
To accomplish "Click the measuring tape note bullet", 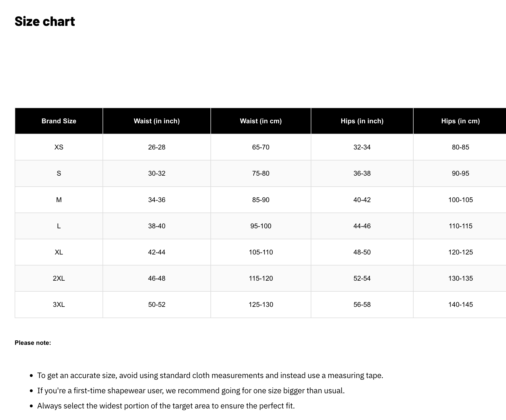I will pyautogui.click(x=210, y=376).
